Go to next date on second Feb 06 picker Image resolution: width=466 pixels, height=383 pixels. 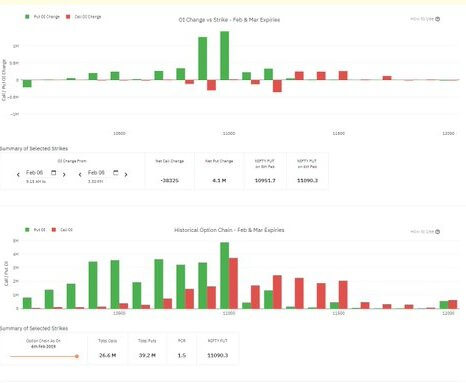tap(126, 174)
